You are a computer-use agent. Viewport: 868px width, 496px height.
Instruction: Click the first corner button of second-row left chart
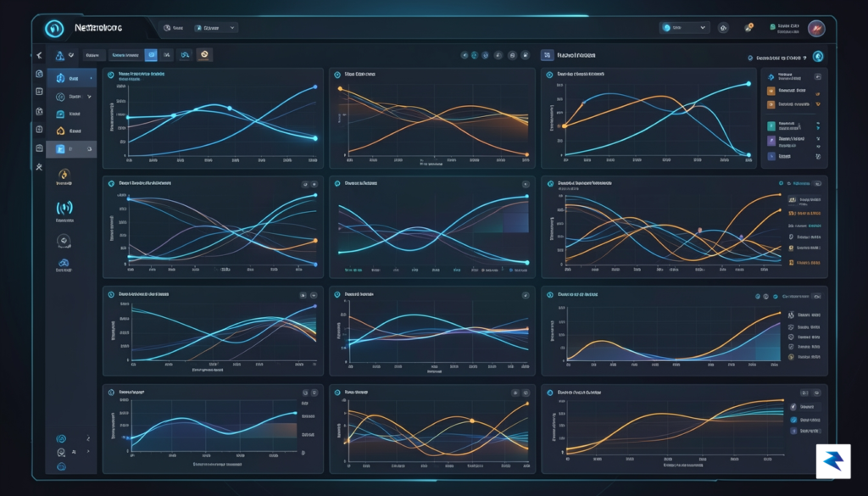pyautogui.click(x=305, y=184)
